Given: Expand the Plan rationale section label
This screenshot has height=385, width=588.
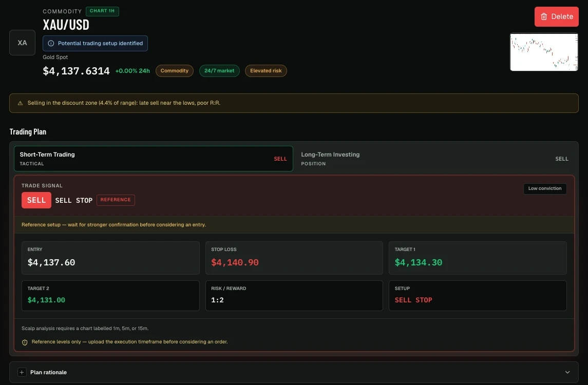Looking at the screenshot, I should coord(48,372).
